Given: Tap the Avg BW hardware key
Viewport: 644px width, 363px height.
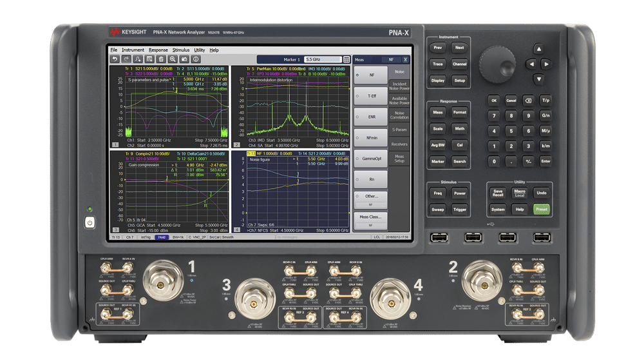Looking at the screenshot, I should 438,145.
